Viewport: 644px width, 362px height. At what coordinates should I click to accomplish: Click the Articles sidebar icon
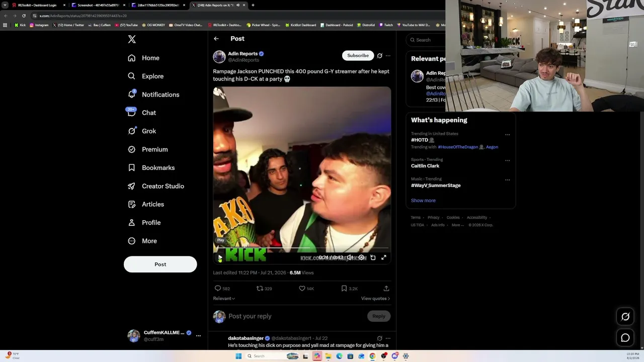(x=132, y=204)
